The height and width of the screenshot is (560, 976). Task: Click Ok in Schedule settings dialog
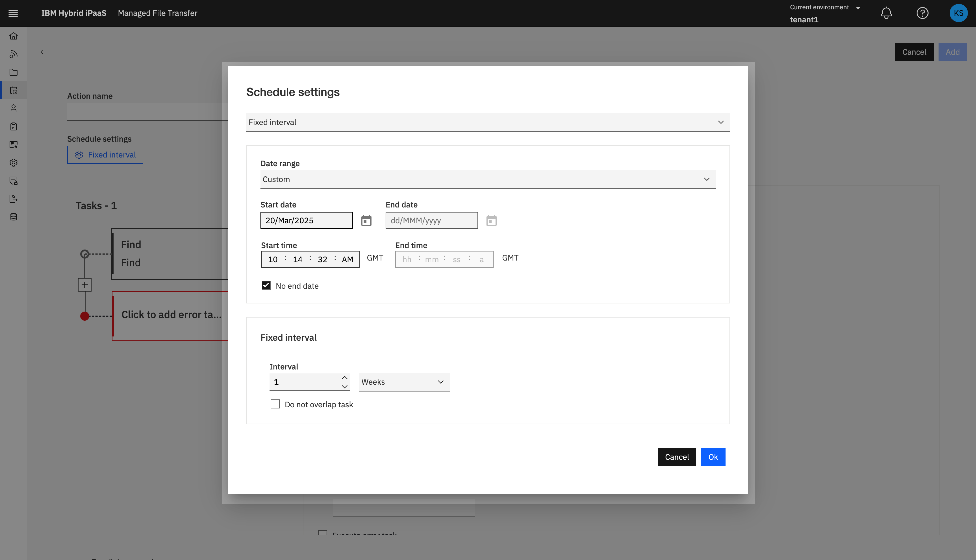pyautogui.click(x=713, y=457)
